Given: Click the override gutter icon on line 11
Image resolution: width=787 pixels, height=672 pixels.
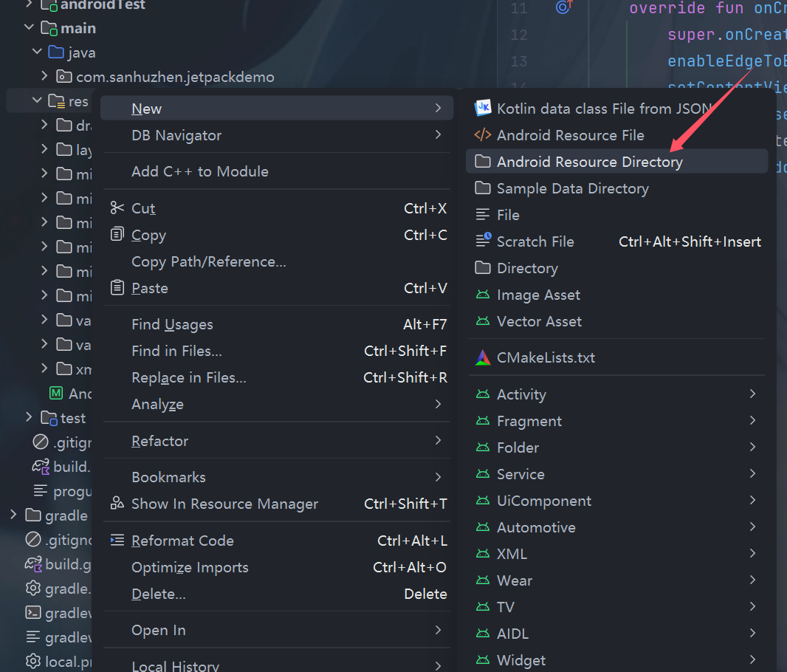Looking at the screenshot, I should coord(564,7).
